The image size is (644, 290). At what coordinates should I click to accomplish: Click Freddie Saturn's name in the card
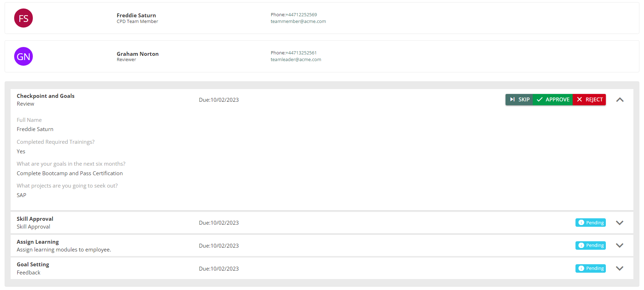coord(136,15)
